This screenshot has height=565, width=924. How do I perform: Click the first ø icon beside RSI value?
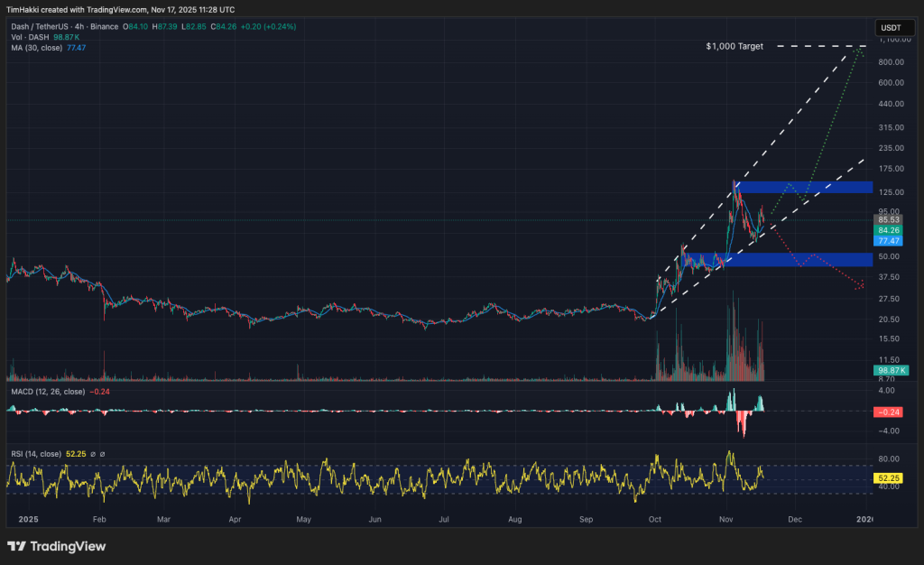(94, 455)
